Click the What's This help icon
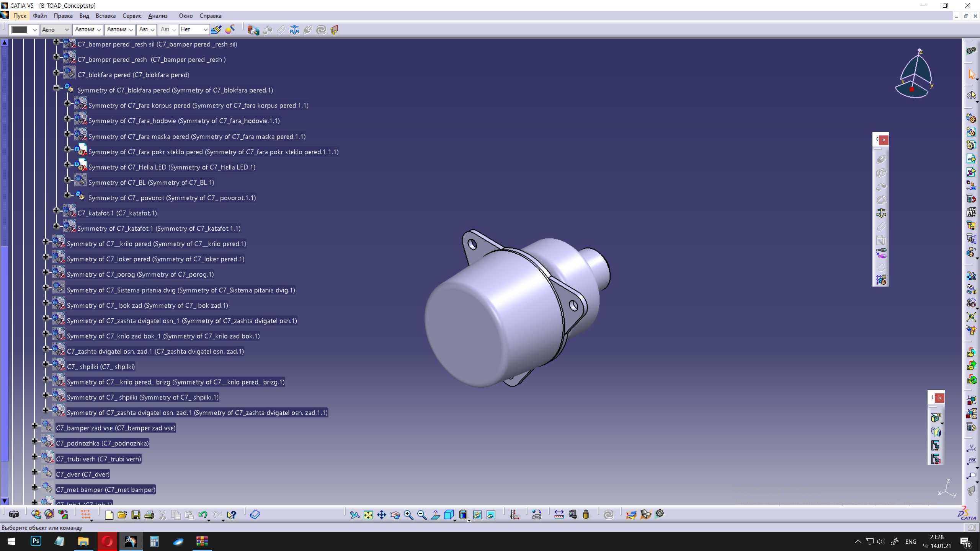The image size is (980, 551). (232, 515)
